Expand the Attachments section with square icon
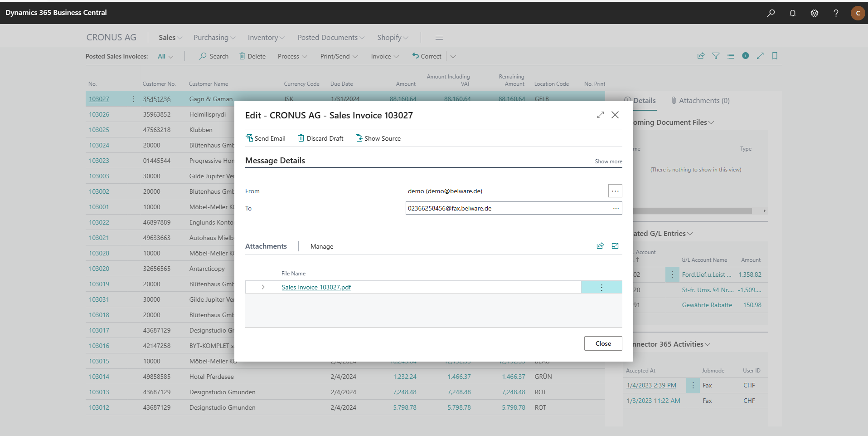Image resolution: width=868 pixels, height=436 pixels. point(615,246)
